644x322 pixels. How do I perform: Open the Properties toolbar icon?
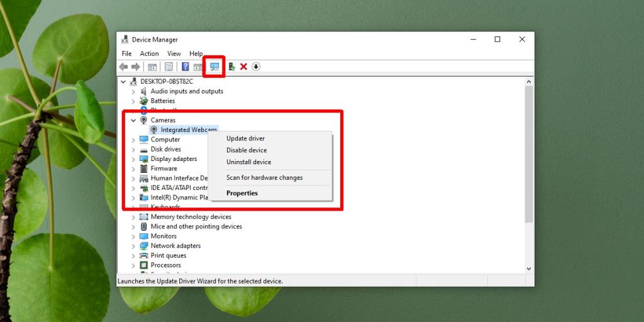(x=169, y=67)
